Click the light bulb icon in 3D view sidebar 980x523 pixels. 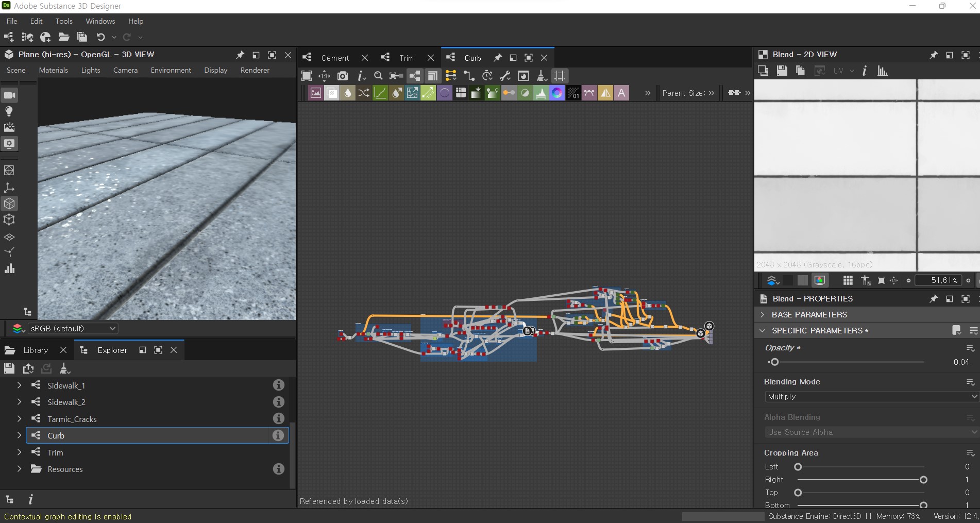click(x=9, y=111)
